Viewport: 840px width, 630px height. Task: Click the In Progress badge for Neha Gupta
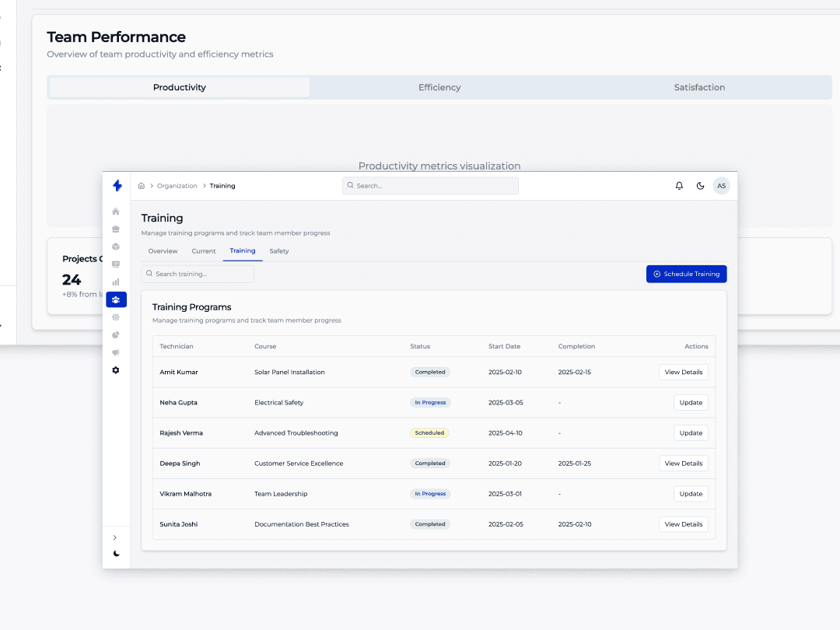pos(430,403)
